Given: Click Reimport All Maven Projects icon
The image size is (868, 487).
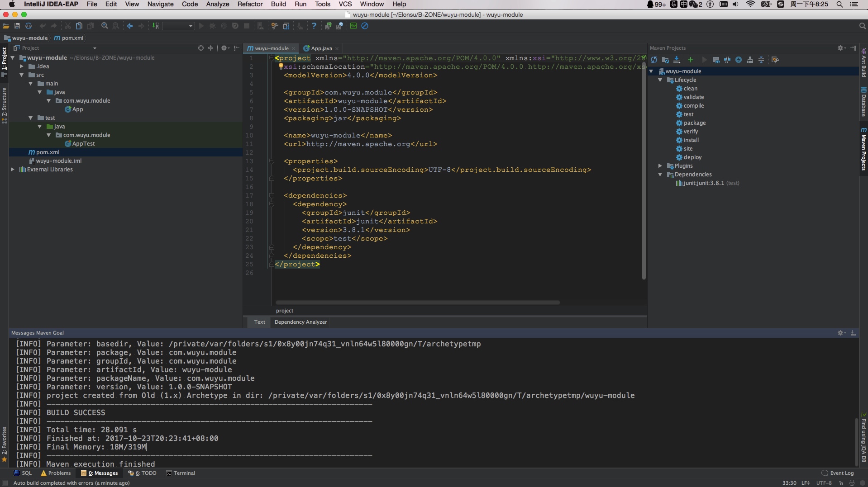Looking at the screenshot, I should [654, 60].
